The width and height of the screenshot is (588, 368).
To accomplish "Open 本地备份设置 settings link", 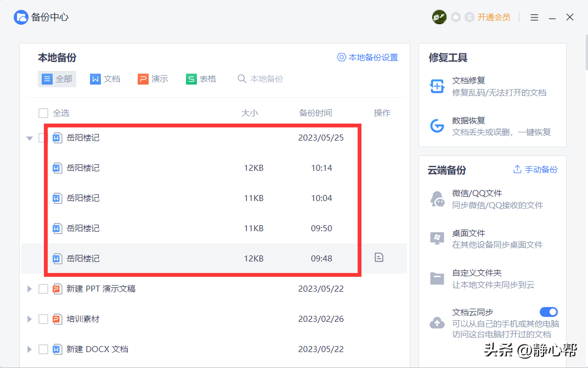I will [367, 58].
